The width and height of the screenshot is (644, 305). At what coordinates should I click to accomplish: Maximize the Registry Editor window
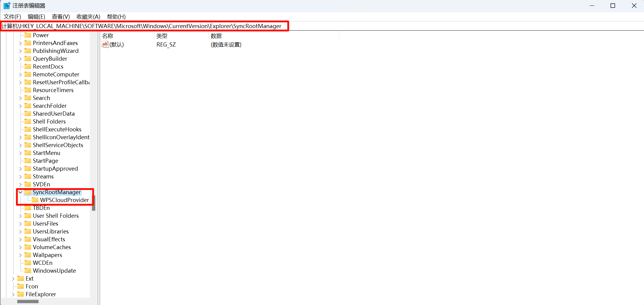point(613,5)
